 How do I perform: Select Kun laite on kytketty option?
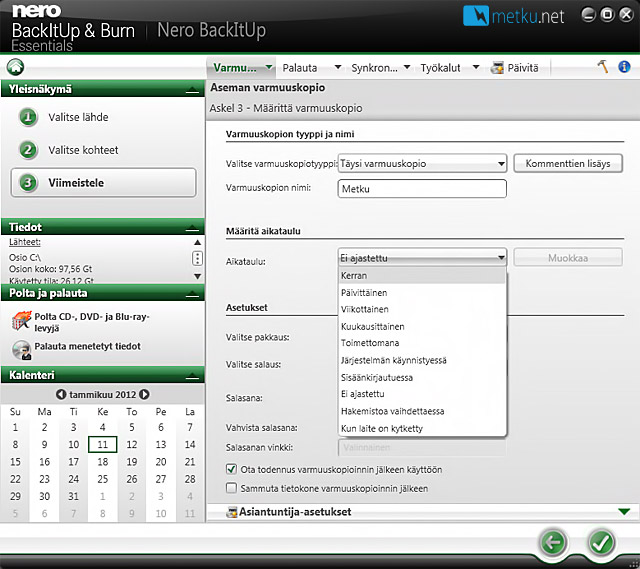tap(422, 429)
